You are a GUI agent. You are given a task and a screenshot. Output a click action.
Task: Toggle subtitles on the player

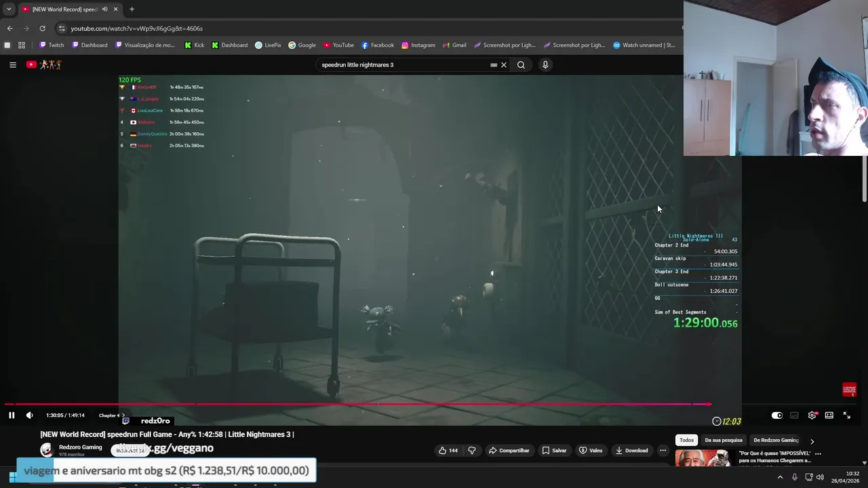(794, 415)
